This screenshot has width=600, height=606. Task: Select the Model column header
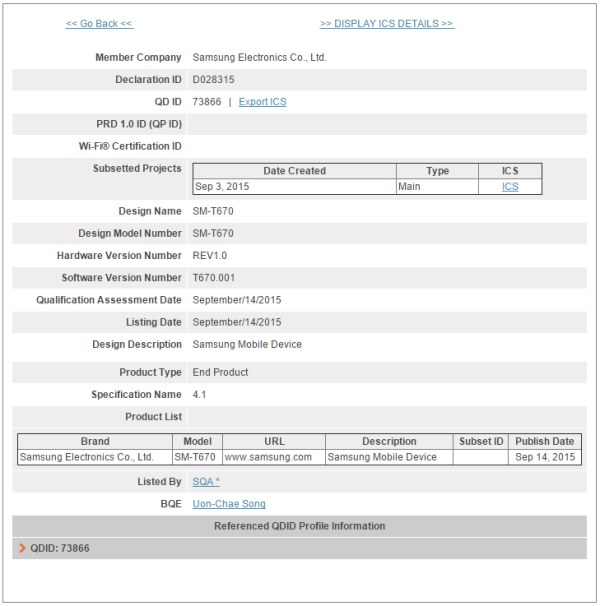tap(197, 441)
